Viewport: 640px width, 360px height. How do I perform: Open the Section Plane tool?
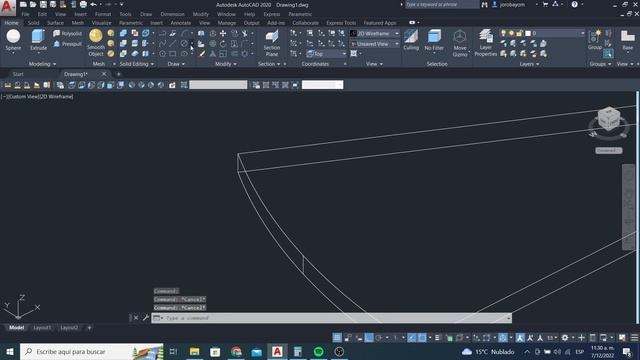[x=272, y=43]
